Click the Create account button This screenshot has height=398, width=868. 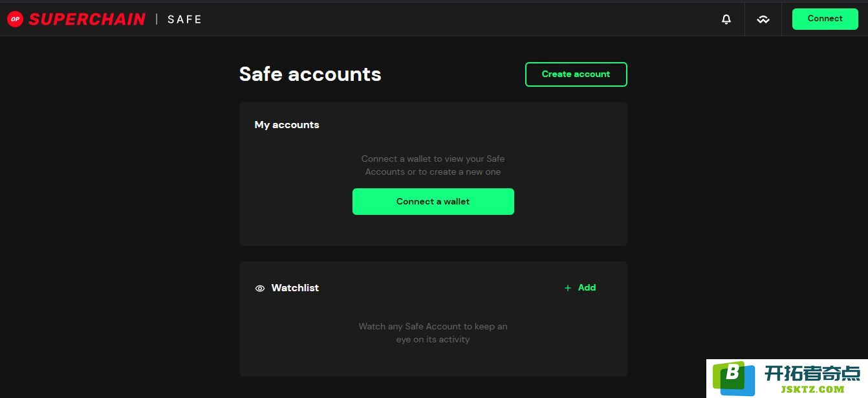coord(576,74)
